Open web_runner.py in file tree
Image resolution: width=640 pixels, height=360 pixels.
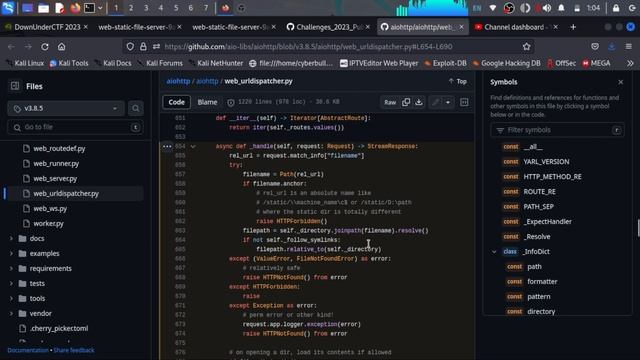[56, 164]
